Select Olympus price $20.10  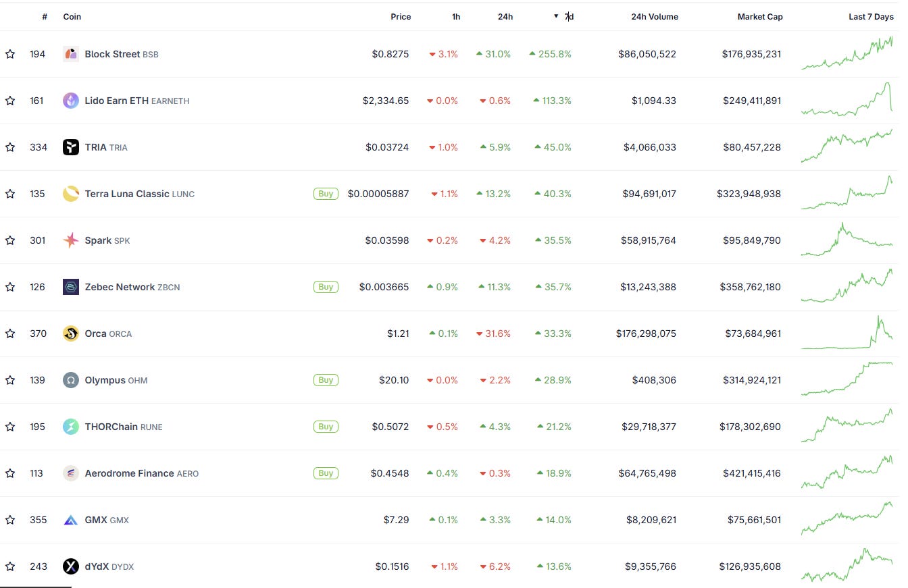point(394,380)
